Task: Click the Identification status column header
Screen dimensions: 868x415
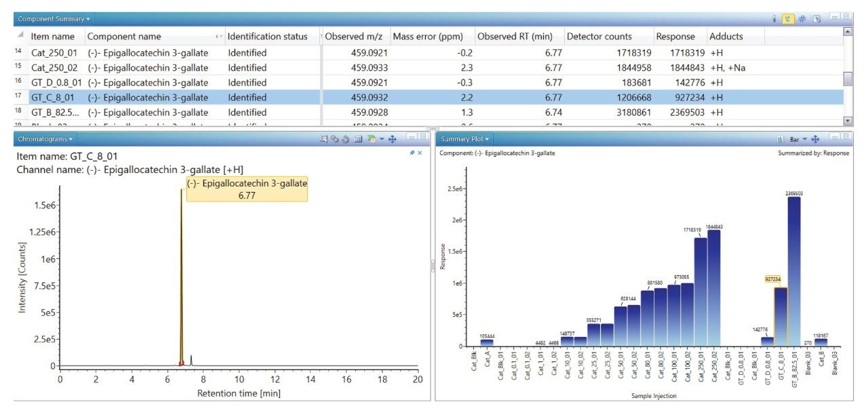Action: coord(273,37)
